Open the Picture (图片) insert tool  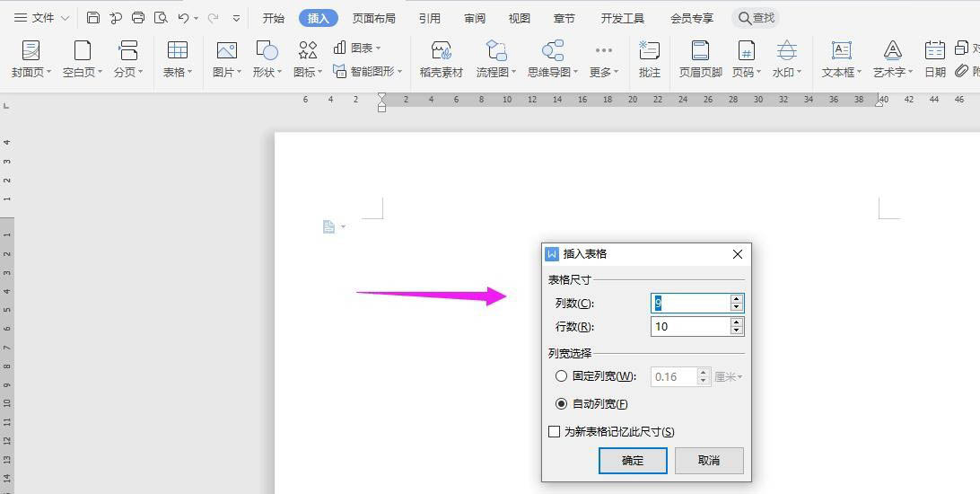pos(226,51)
